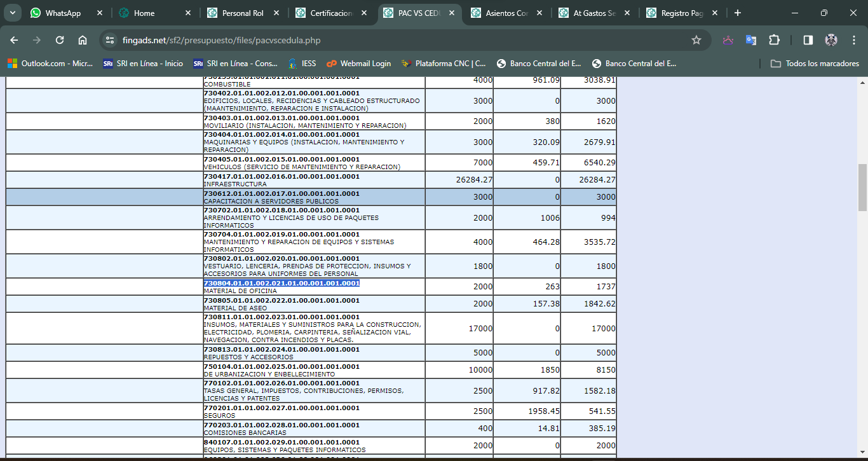
Task: Click the site information icon
Action: click(110, 40)
